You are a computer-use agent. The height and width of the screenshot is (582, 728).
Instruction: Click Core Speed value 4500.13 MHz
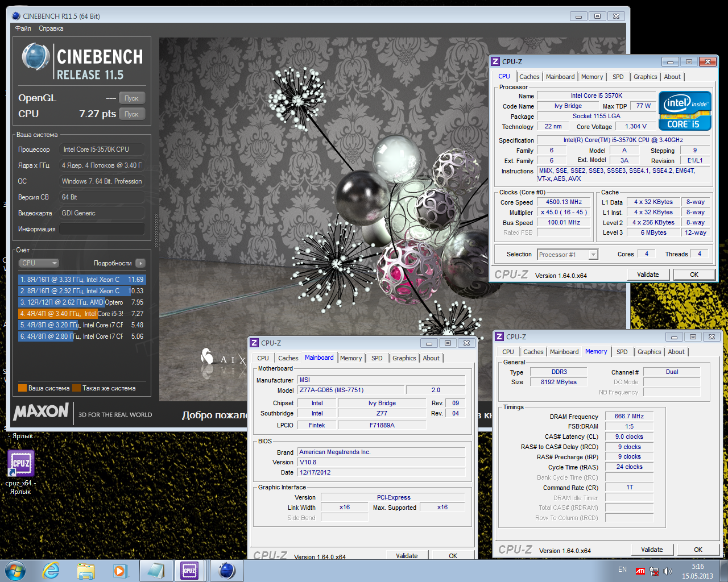point(564,202)
